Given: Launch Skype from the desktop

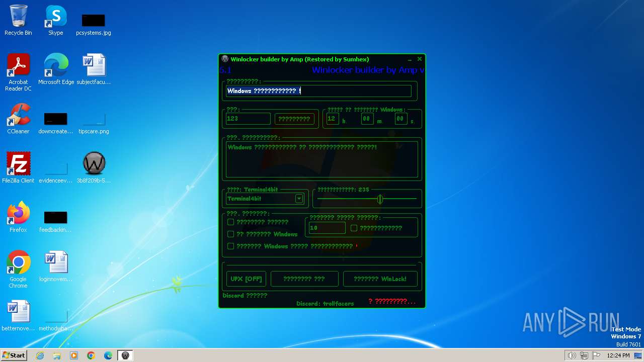Looking at the screenshot, I should [55, 20].
